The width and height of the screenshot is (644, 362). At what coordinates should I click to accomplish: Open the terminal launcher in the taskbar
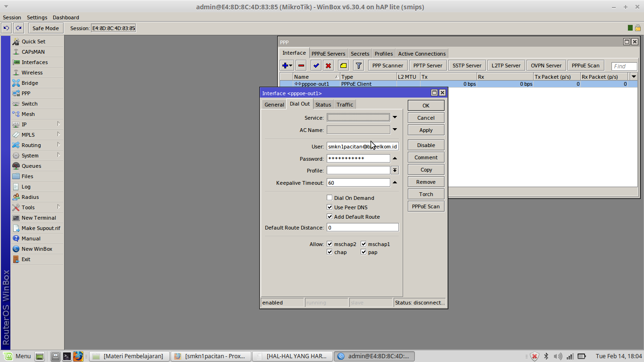click(x=67, y=356)
